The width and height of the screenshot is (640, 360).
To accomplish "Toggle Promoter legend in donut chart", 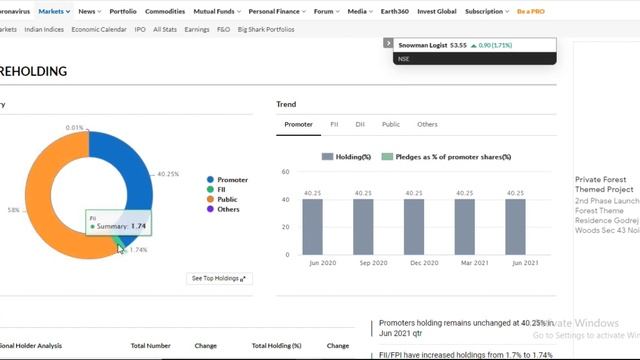I will [x=227, y=180].
